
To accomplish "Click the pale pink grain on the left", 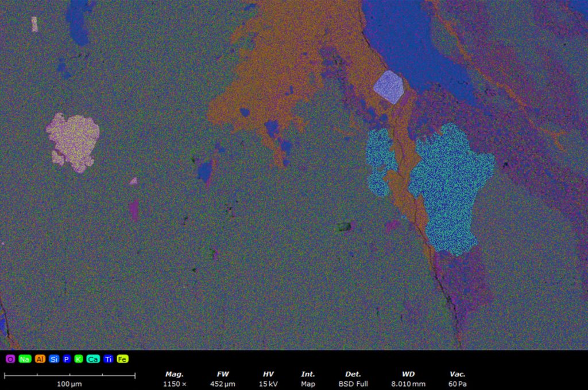I will 73,141.
